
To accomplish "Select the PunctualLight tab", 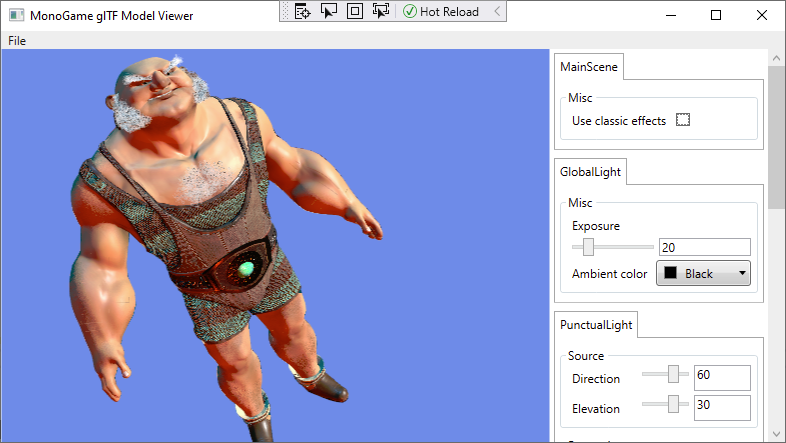I will [x=596, y=325].
